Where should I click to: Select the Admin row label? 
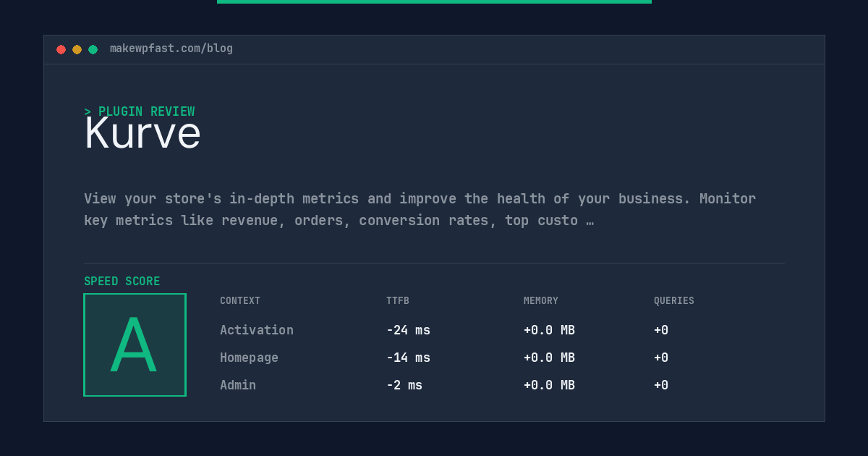coord(238,385)
